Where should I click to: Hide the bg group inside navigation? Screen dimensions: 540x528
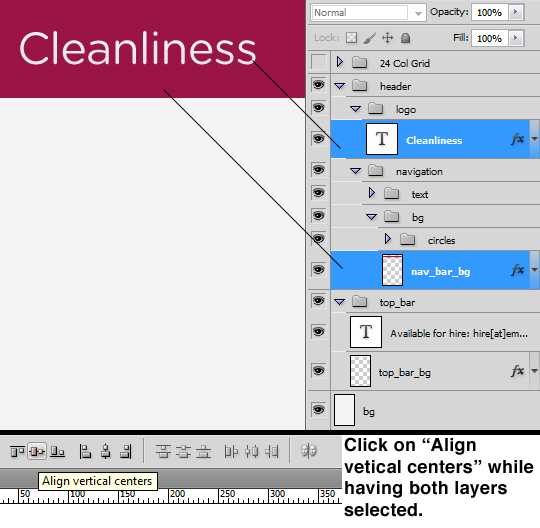319,216
